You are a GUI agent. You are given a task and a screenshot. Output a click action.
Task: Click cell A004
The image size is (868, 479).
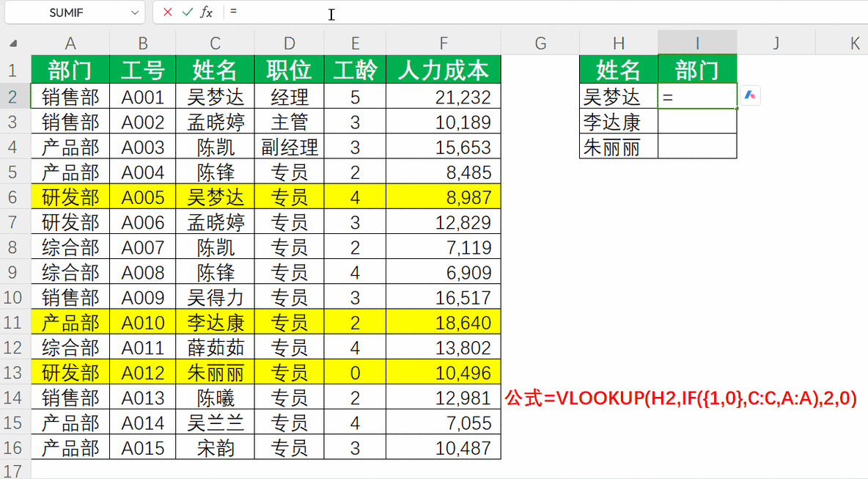tap(143, 172)
